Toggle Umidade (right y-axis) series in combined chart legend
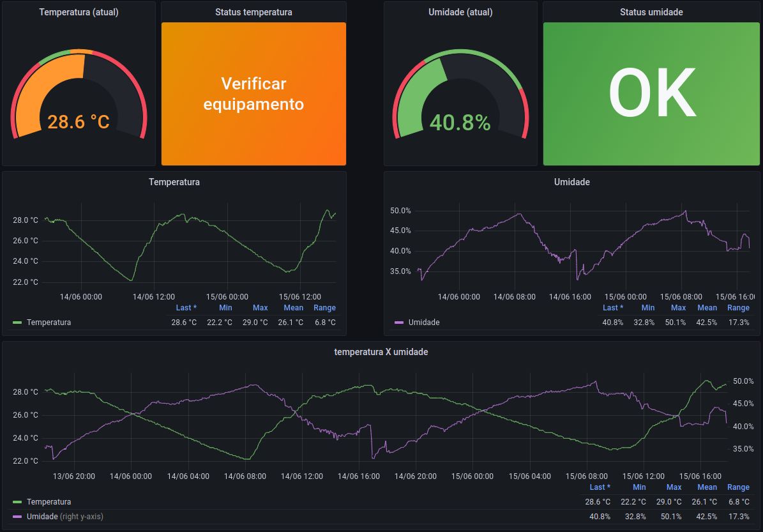This screenshot has width=763, height=532. [x=64, y=516]
